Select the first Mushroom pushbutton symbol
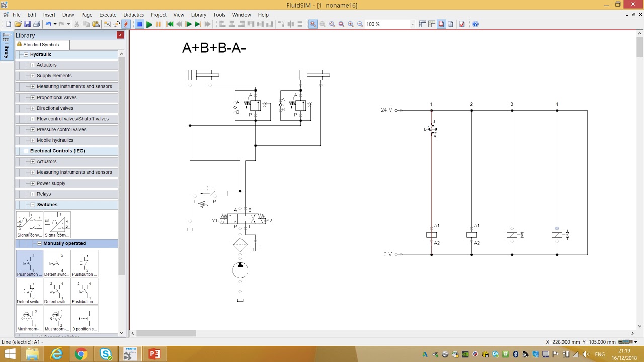Image resolution: width=644 pixels, height=362 pixels. click(x=30, y=319)
